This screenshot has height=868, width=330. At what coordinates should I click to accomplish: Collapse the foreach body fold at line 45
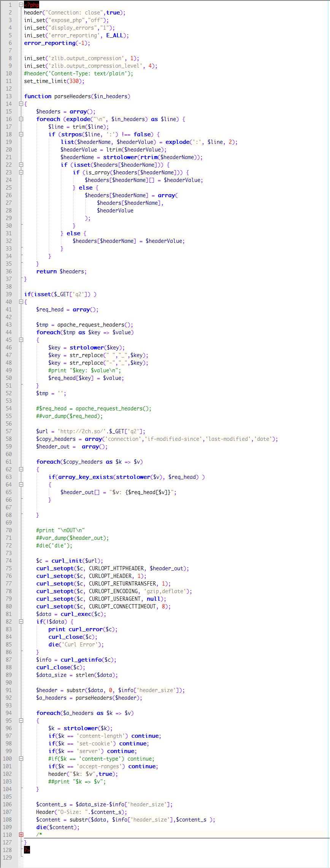point(21,340)
